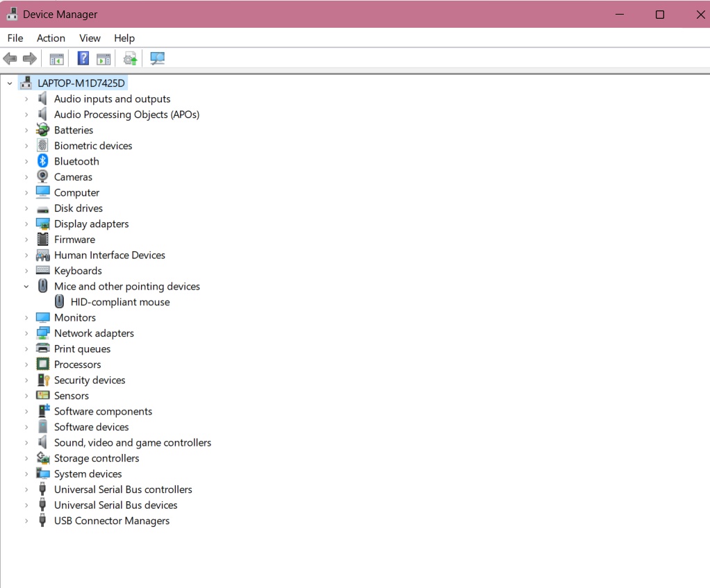Screen dimensions: 710x588
Task: Expand Audio Processing Objects (APOs) chevron
Action: (x=26, y=115)
